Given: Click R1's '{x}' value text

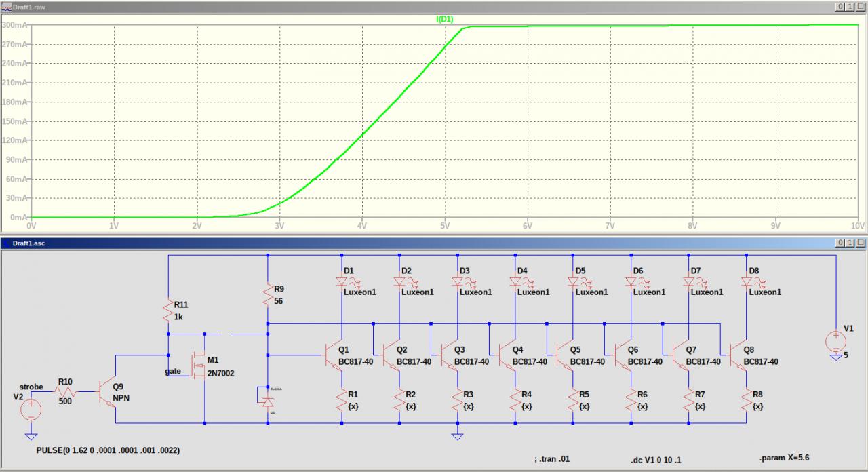Looking at the screenshot, I should [353, 406].
